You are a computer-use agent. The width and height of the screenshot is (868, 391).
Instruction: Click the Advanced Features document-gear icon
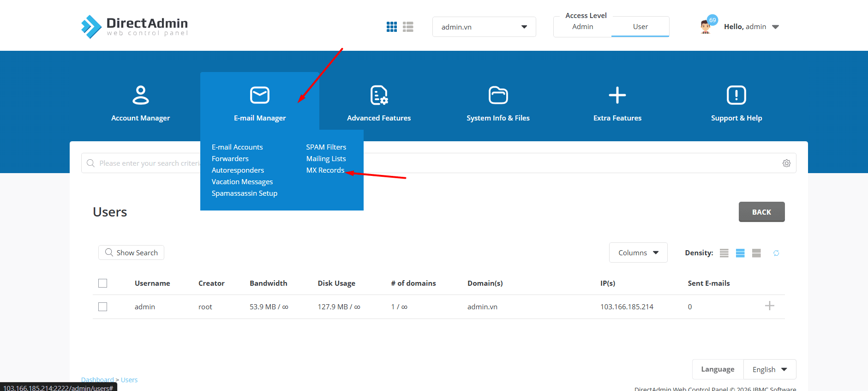[x=379, y=95]
